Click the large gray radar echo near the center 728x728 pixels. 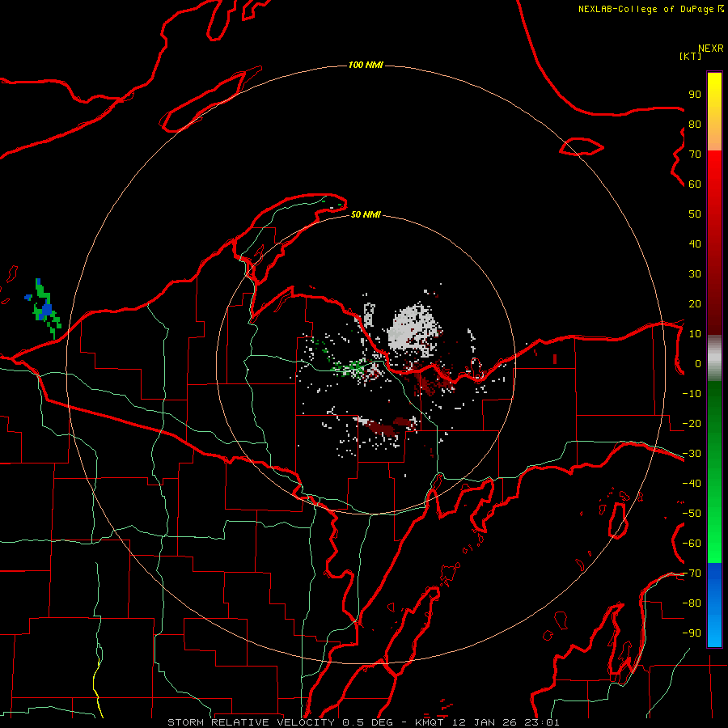click(413, 328)
